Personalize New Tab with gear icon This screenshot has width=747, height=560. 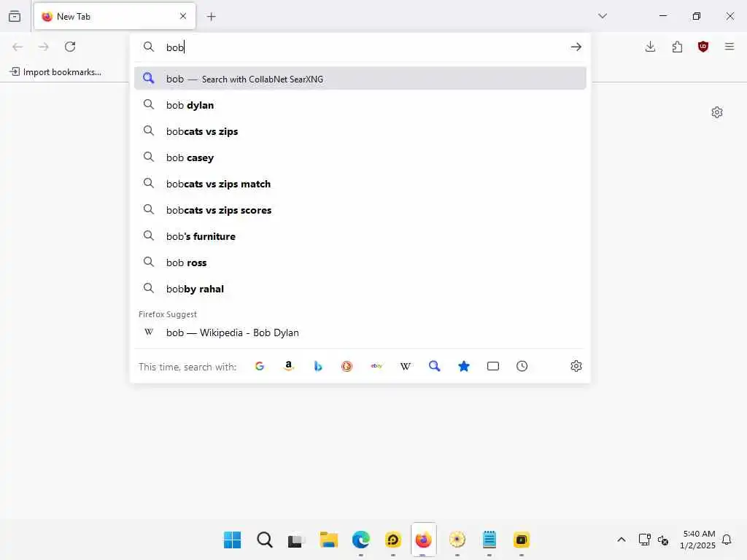tap(717, 112)
